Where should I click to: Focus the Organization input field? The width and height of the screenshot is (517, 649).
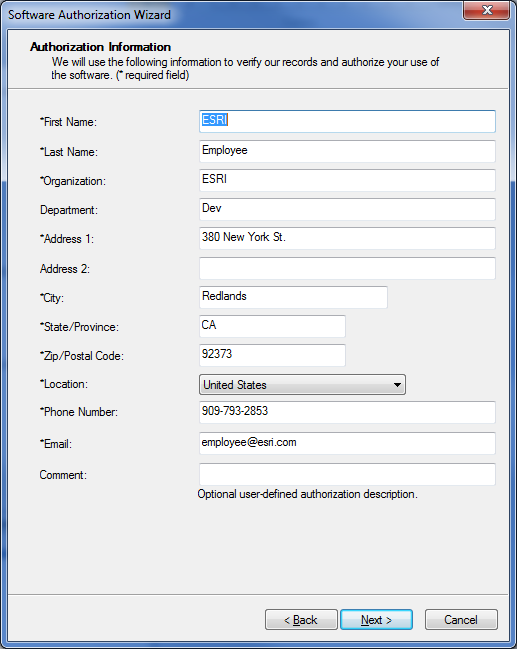pyautogui.click(x=347, y=180)
